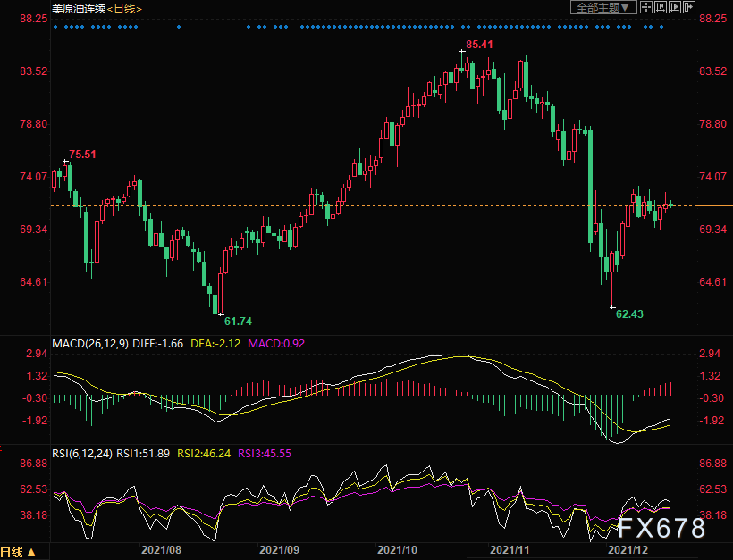Click the 61.74 low price marker
This screenshot has height=560, width=733.
point(238,322)
